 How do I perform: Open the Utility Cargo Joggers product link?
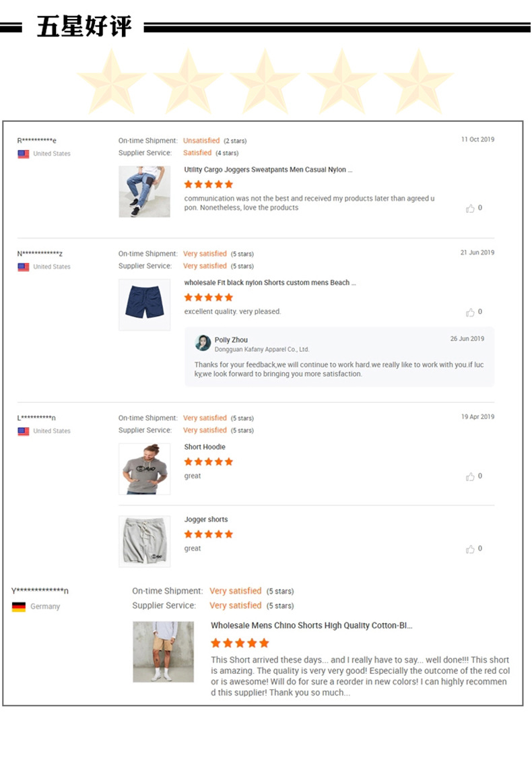tap(268, 170)
